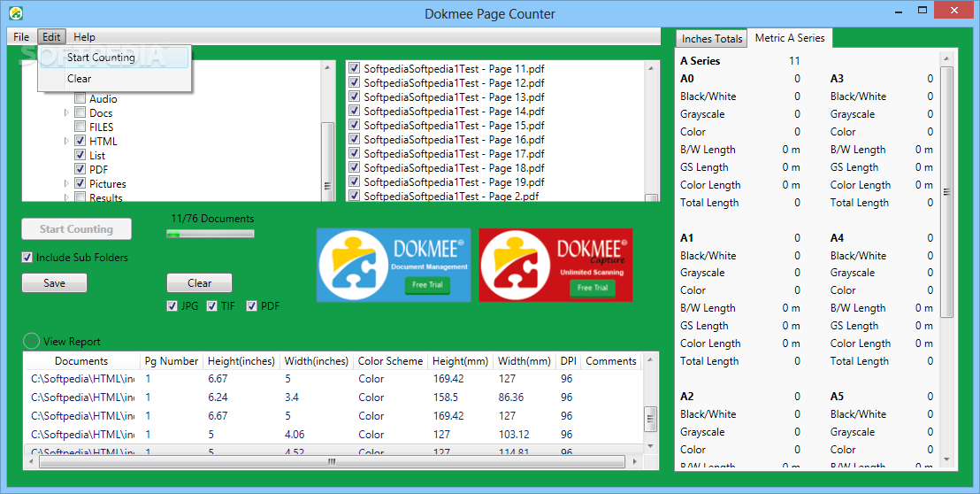980x494 pixels.
Task: Click Free Trial on Dokmee Capture banner
Action: tap(593, 288)
